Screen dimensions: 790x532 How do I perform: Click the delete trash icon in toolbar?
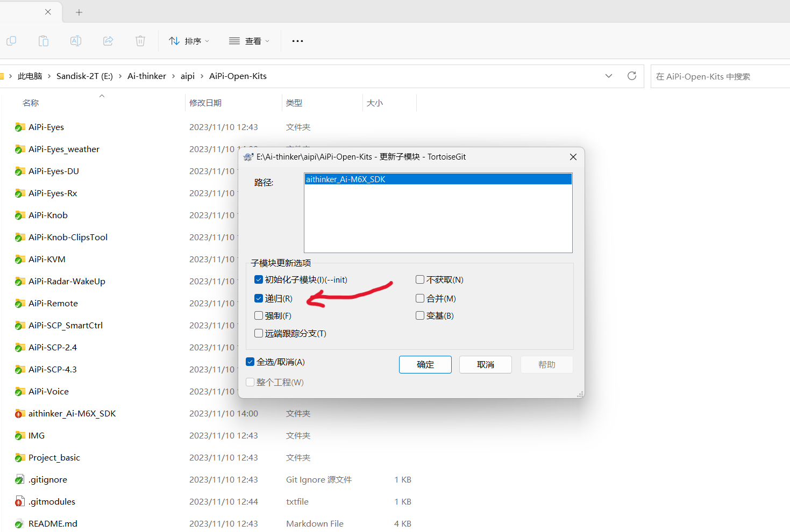point(140,41)
